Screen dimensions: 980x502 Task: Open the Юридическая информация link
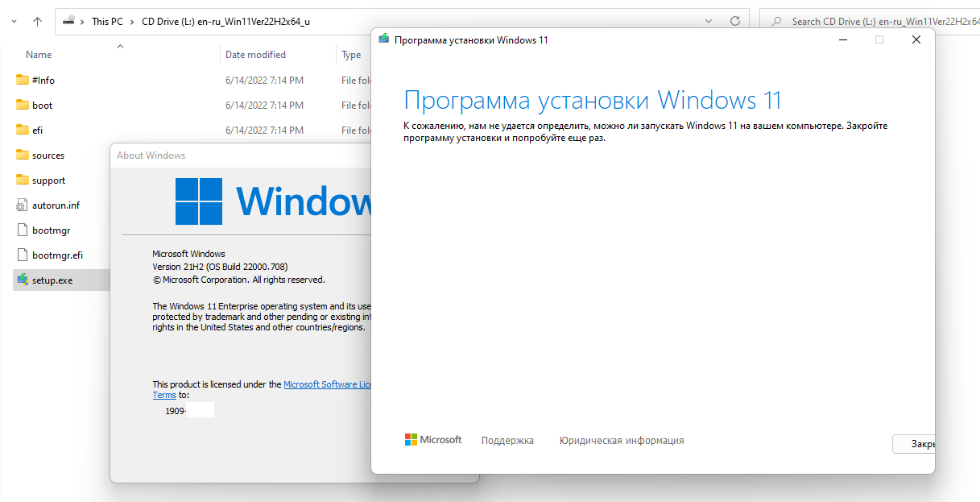pos(622,441)
